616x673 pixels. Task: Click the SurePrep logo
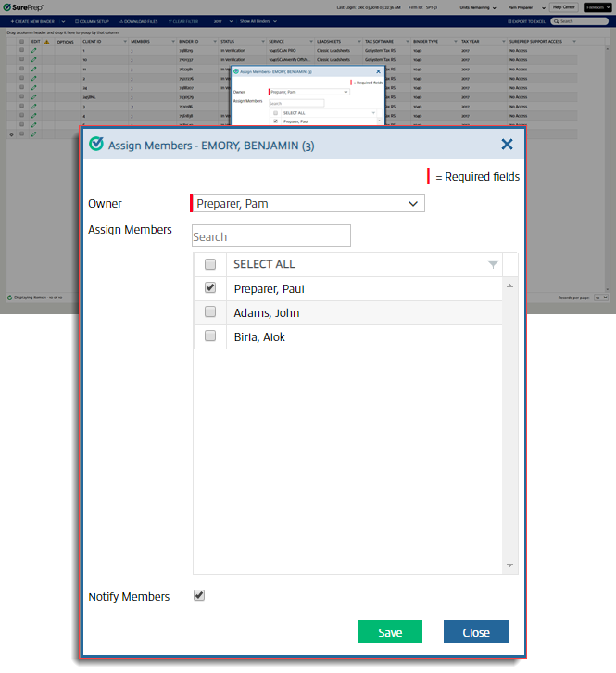click(26, 7)
